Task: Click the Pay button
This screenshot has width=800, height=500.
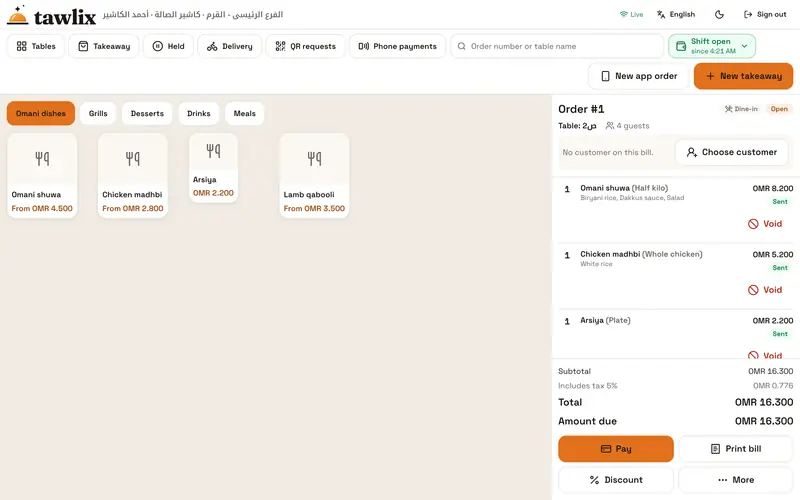Action: 616,449
